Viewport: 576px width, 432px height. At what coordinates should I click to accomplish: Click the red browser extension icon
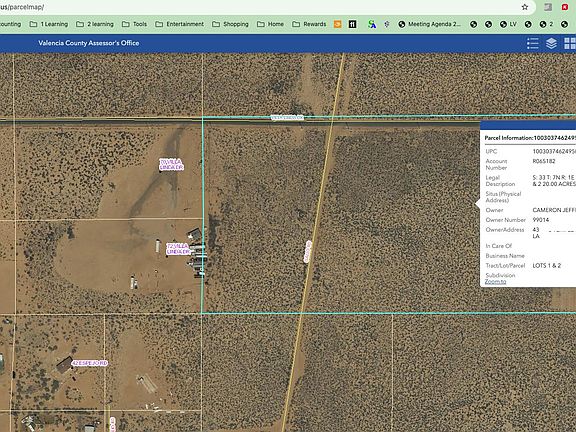pos(565,7)
